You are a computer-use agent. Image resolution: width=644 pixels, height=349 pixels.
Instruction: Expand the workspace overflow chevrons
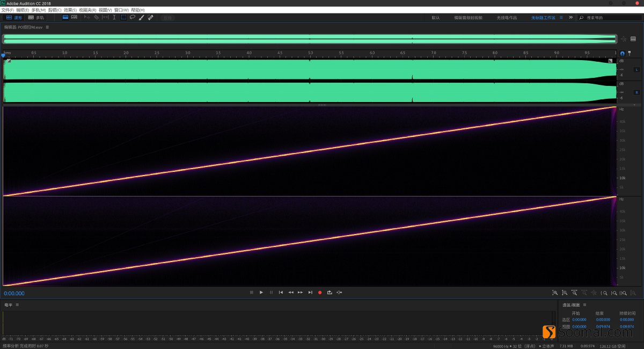[570, 17]
